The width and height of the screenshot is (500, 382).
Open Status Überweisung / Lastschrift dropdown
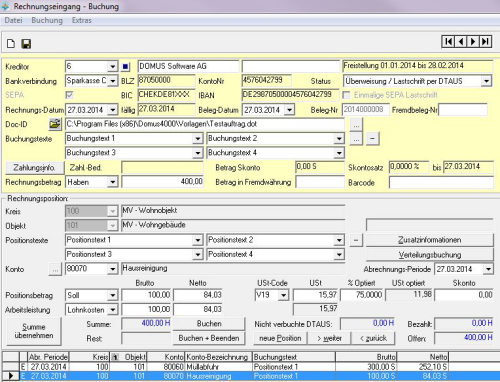pyautogui.click(x=487, y=81)
